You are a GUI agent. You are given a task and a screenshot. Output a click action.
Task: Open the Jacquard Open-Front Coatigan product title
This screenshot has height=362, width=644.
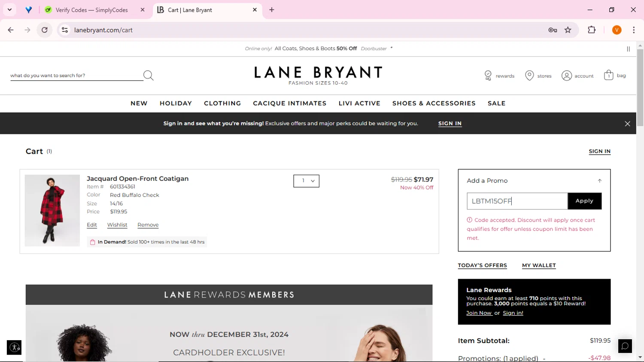[138, 179]
